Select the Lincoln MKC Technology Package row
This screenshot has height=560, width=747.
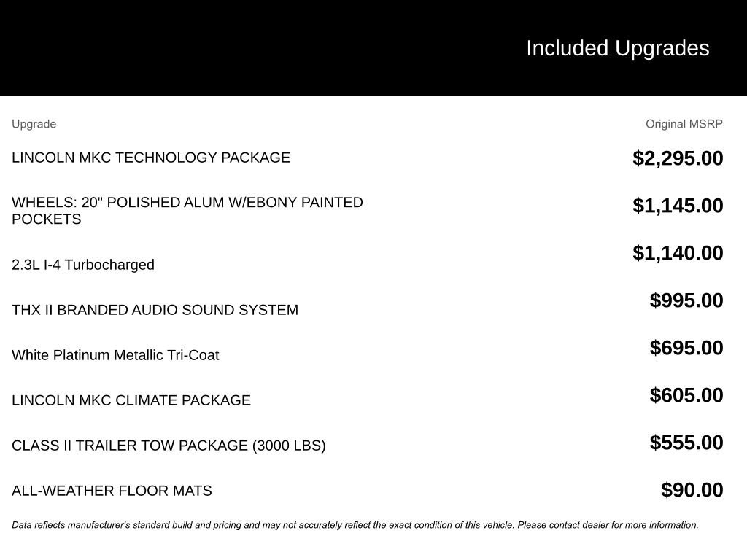[x=151, y=157]
